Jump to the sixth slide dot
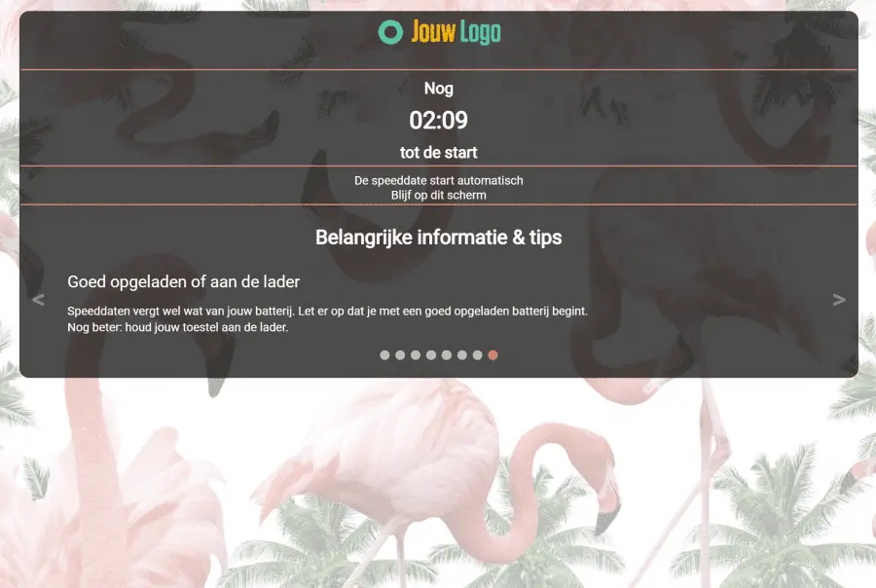This screenshot has width=876, height=588. click(x=462, y=355)
